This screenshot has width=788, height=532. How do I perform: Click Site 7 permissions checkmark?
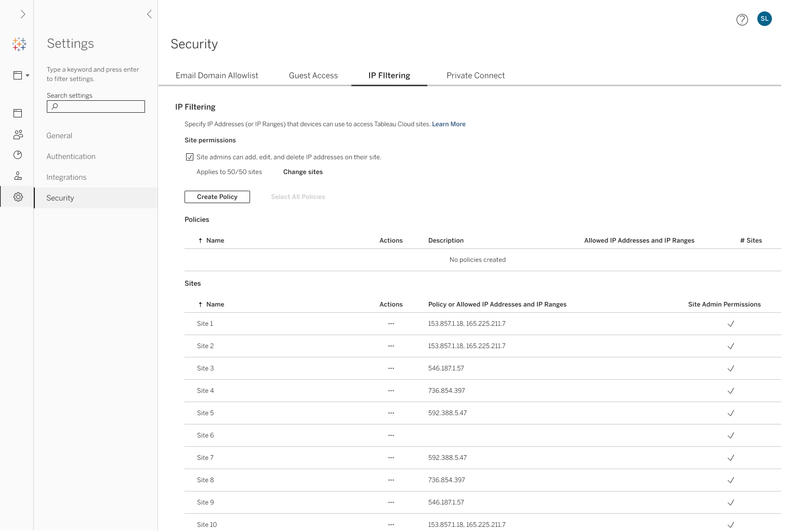(x=730, y=458)
